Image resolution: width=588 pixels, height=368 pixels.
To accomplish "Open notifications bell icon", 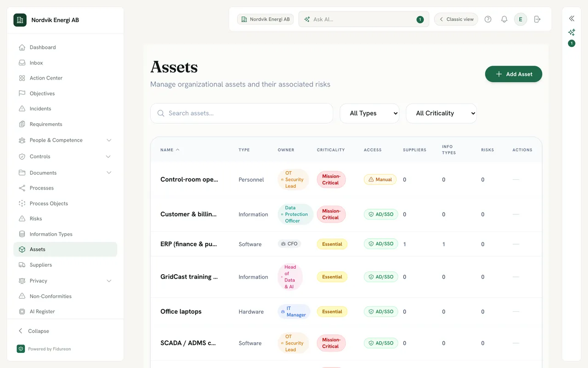I will click(504, 19).
